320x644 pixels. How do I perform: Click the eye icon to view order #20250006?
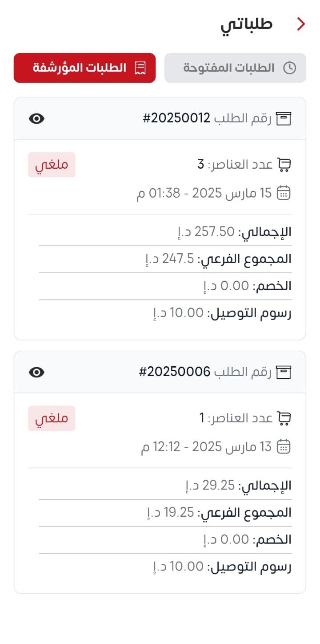[37, 372]
